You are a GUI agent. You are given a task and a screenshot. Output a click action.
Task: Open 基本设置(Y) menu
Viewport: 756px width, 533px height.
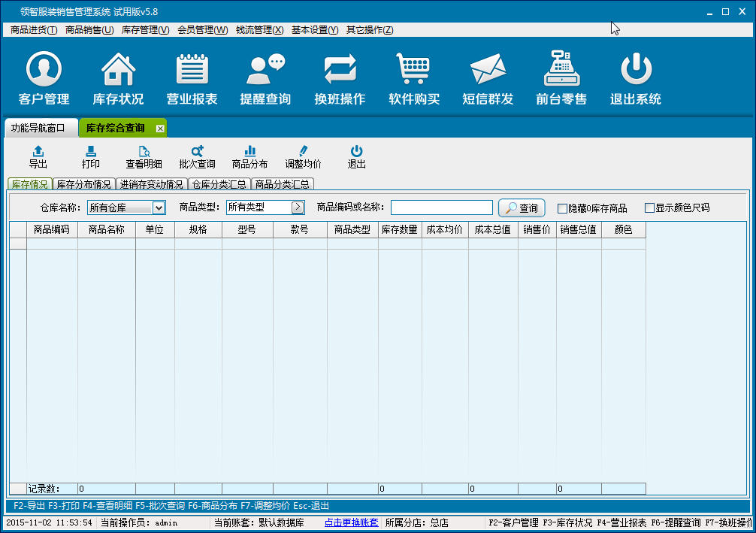pos(315,30)
